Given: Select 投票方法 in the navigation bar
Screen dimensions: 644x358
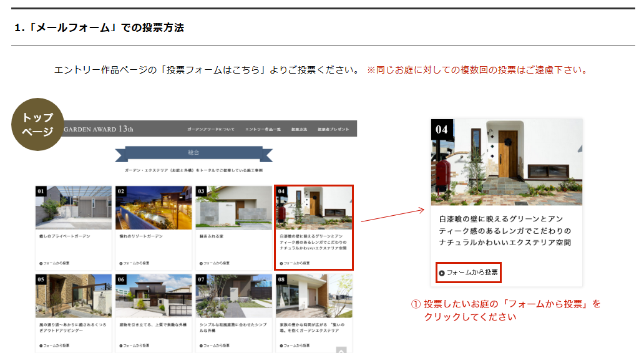Looking at the screenshot, I should (299, 129).
